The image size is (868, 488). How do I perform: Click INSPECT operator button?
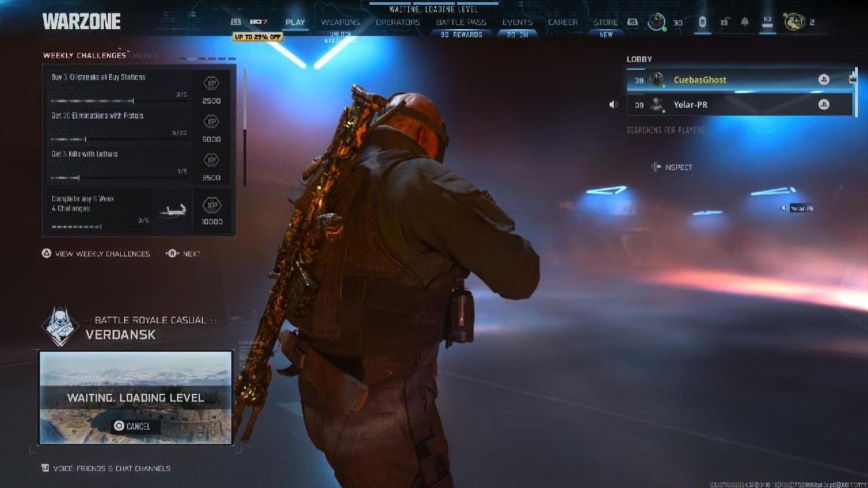[x=679, y=167]
